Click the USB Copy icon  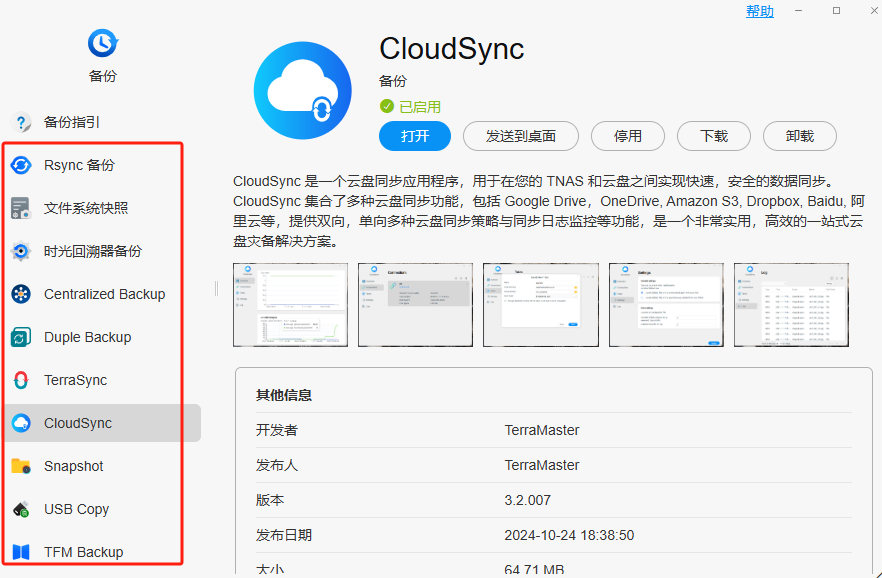(x=21, y=509)
